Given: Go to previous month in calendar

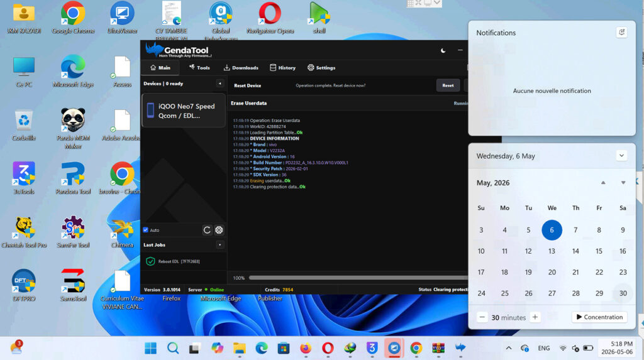Looking at the screenshot, I should click(x=603, y=183).
